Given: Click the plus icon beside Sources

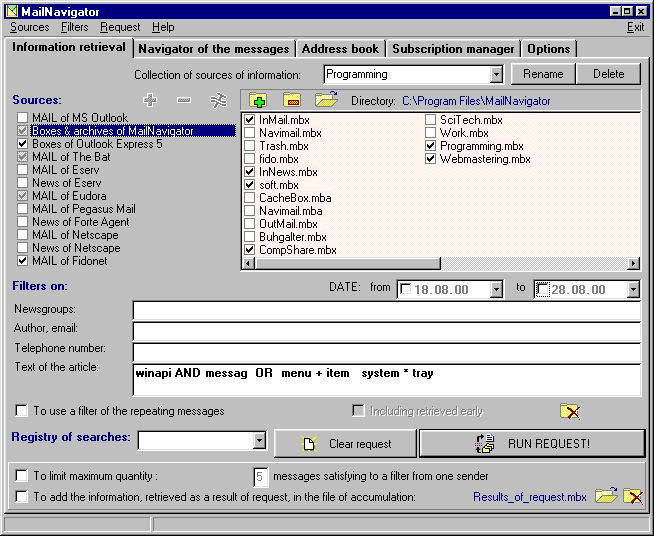Looking at the screenshot, I should (x=151, y=100).
